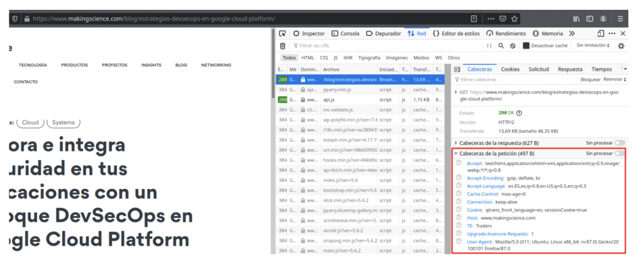This screenshot has height=274, width=644.
Task: Toggle responsive design mode icon
Action: (601, 33)
